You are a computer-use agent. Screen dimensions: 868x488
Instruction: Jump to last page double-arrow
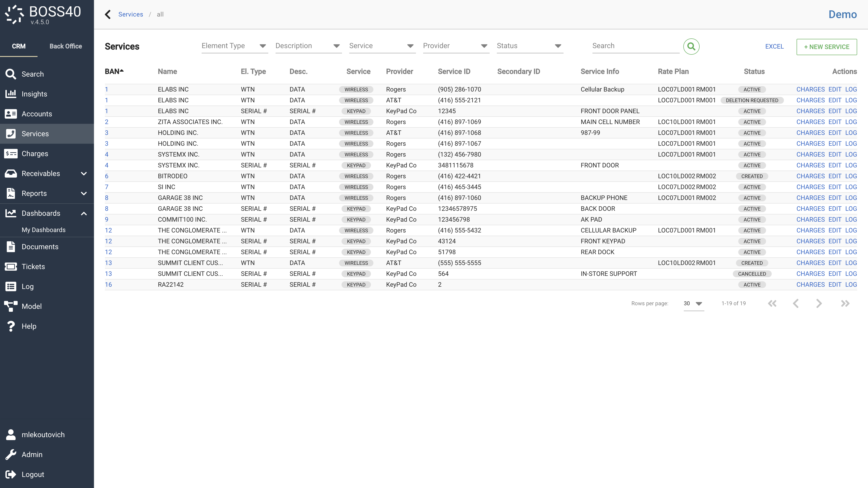845,303
